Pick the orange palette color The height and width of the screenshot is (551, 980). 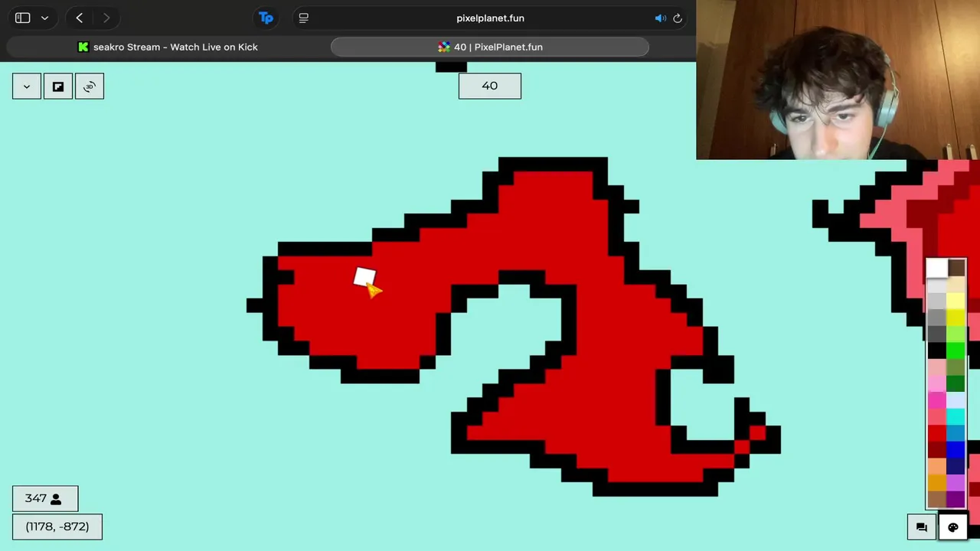pyautogui.click(x=937, y=483)
